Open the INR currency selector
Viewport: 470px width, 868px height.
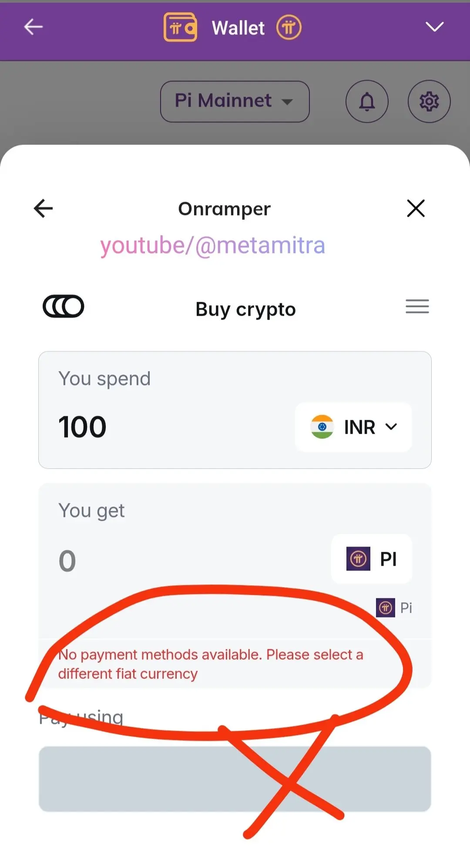pos(353,427)
